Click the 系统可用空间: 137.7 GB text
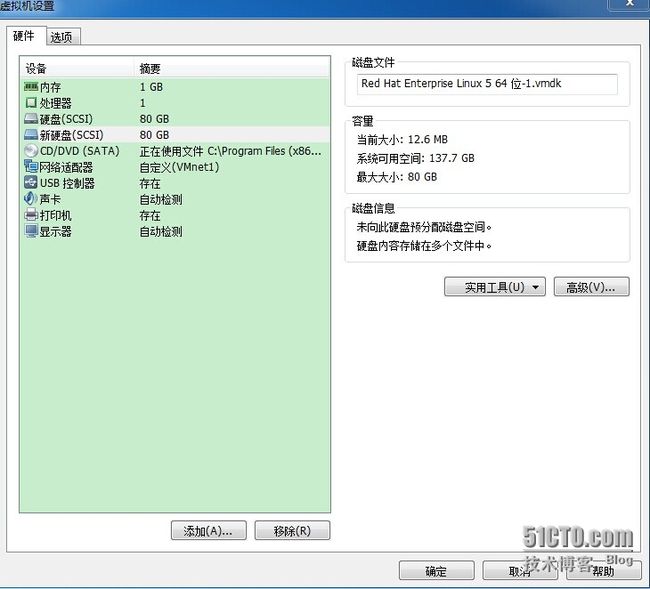 pos(416,158)
